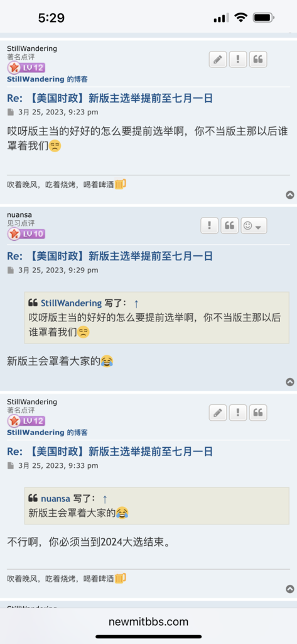Open StillWandering 的博客 link in first post
The height and width of the screenshot is (644, 297).
point(47,79)
